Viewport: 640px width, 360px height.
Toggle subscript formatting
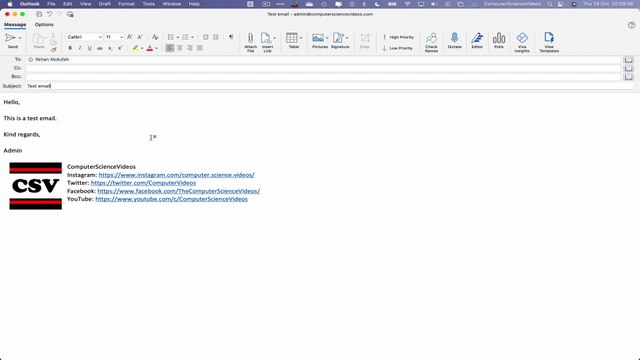tap(110, 48)
